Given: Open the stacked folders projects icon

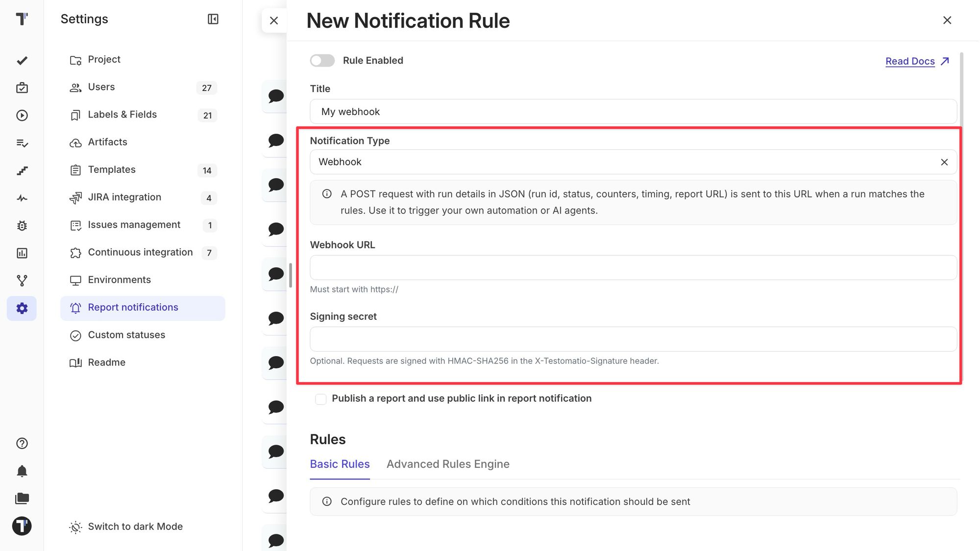Looking at the screenshot, I should coord(22,499).
